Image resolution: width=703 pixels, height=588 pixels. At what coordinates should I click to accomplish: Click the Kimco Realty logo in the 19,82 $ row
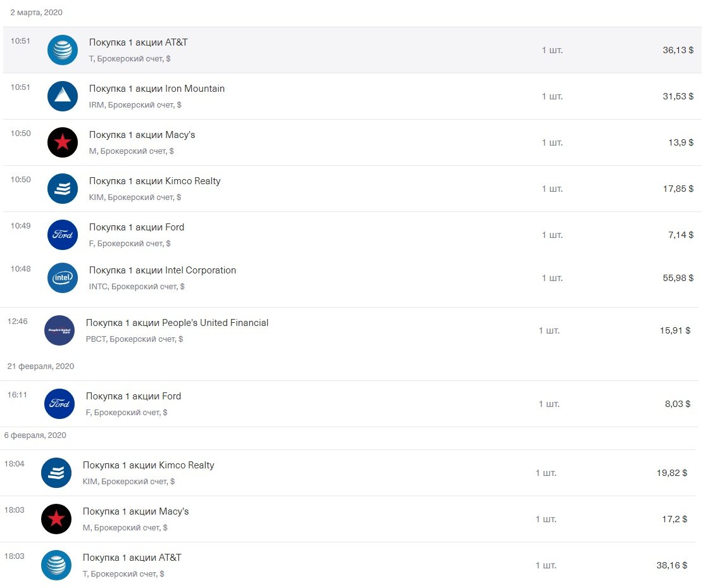pos(56,473)
